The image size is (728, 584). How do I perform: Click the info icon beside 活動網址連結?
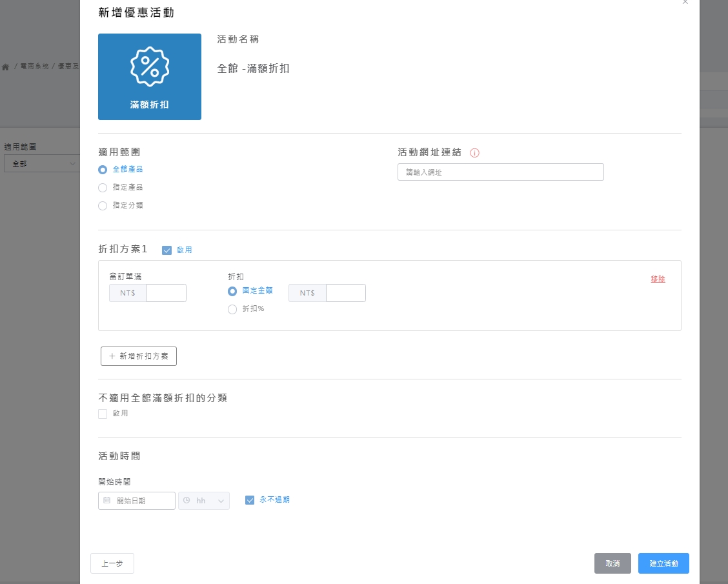[x=474, y=153]
